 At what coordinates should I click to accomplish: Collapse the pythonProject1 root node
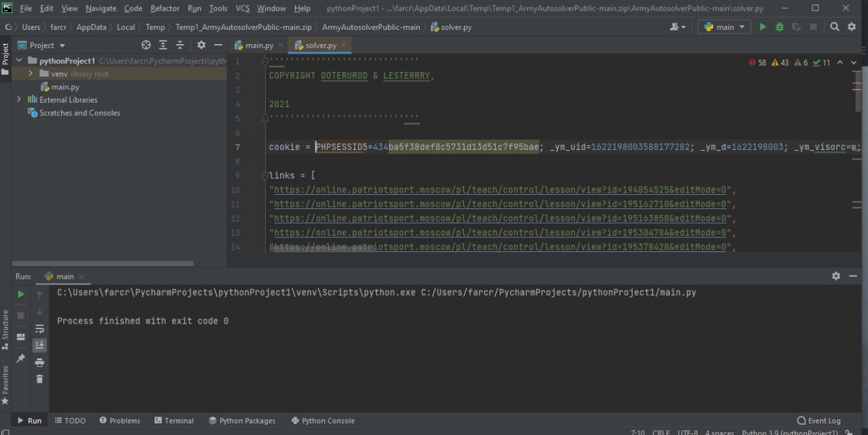point(19,60)
